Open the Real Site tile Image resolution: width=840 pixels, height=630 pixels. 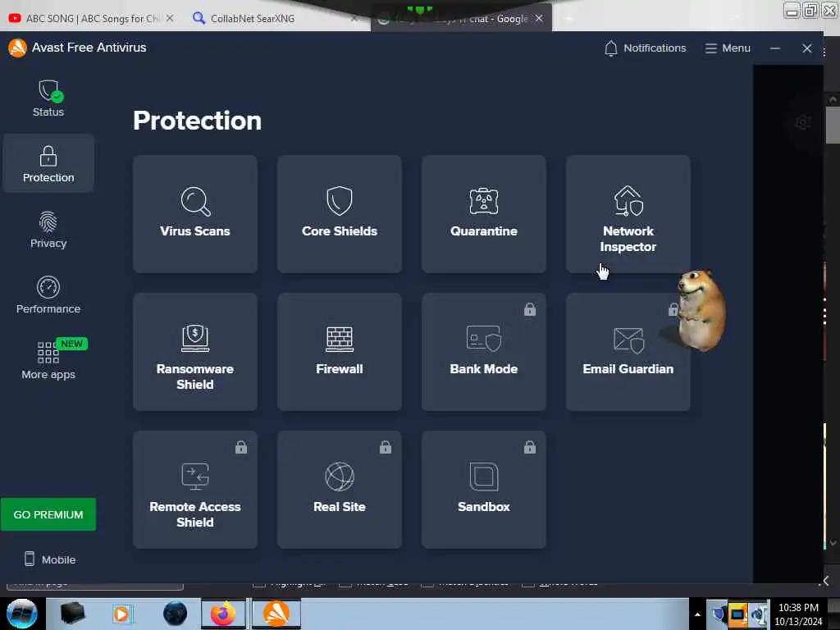339,490
